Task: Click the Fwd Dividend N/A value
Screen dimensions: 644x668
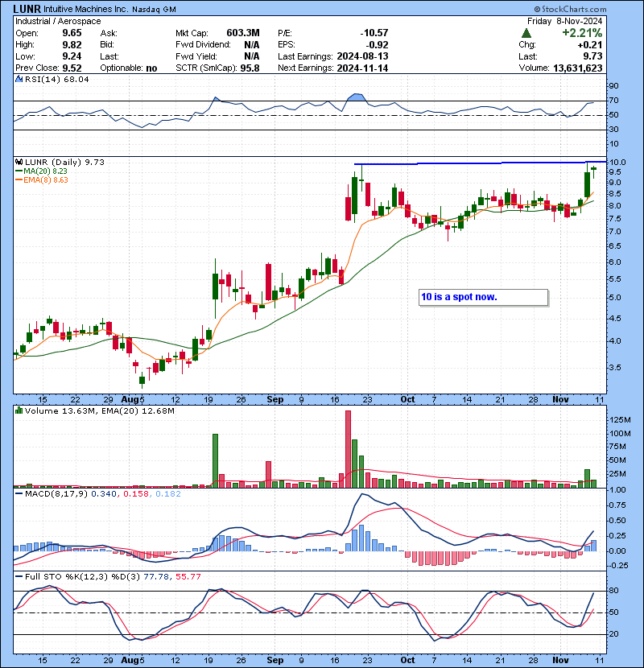Action: coord(251,44)
